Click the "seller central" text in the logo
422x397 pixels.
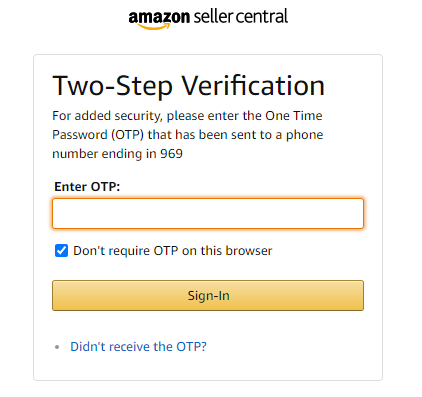click(x=241, y=17)
